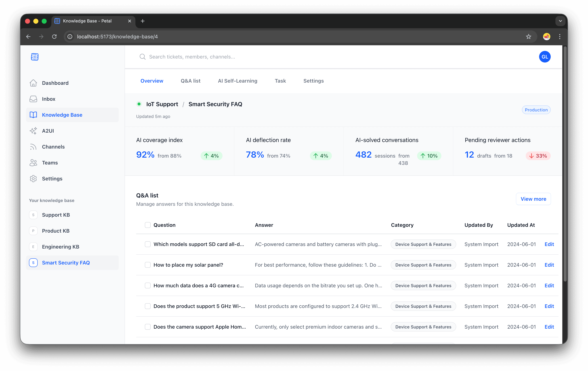588x371 pixels.
Task: Switch to the AI Self-Learning tab
Action: click(x=238, y=81)
